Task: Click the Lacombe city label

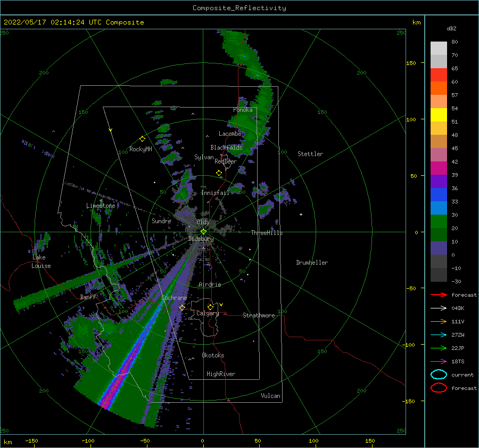Action: coord(230,134)
